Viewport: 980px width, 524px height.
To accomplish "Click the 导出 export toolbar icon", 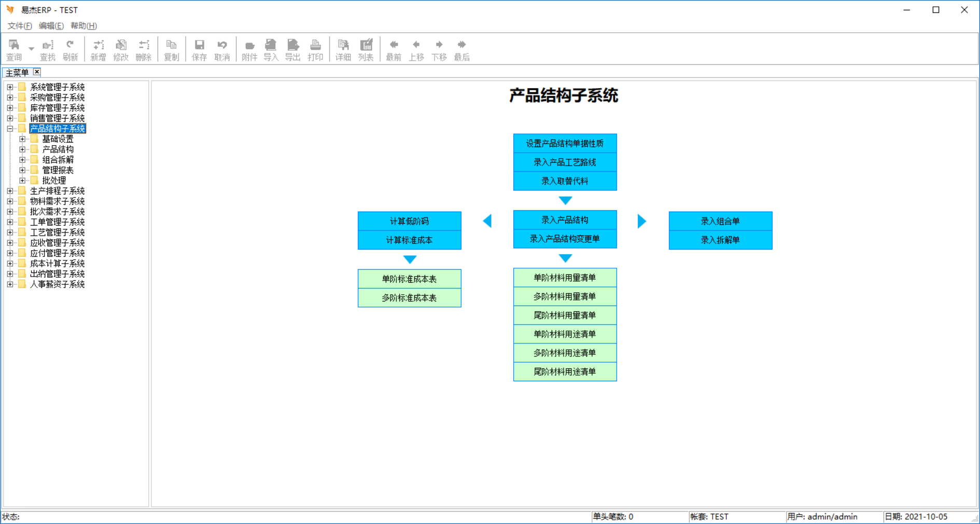I will [x=292, y=50].
